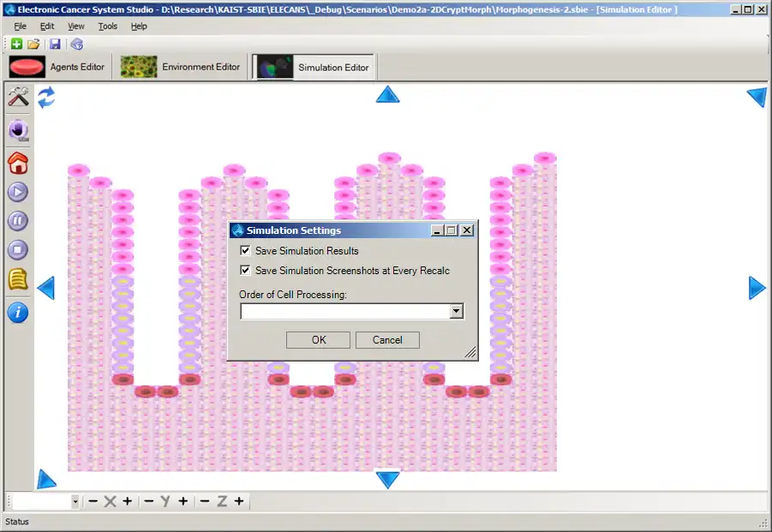The height and width of the screenshot is (532, 772).
Task: Increase Z with the plus button
Action: click(239, 501)
